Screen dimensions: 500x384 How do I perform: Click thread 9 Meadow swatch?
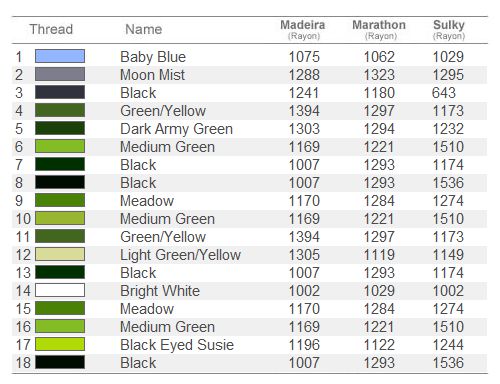[x=60, y=200]
